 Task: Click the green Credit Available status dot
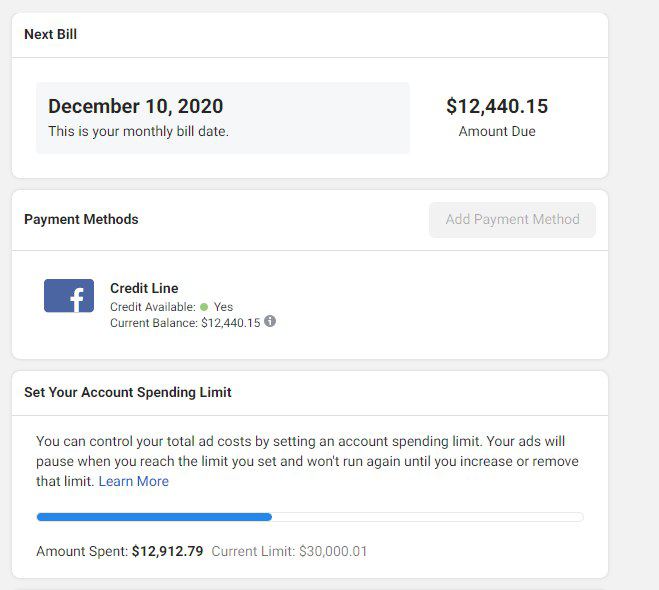click(204, 307)
